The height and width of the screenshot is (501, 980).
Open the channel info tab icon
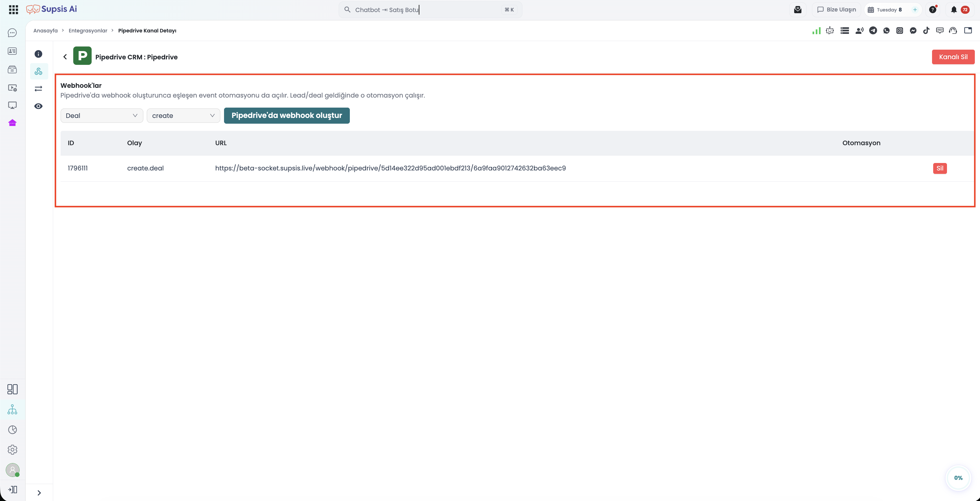(38, 54)
